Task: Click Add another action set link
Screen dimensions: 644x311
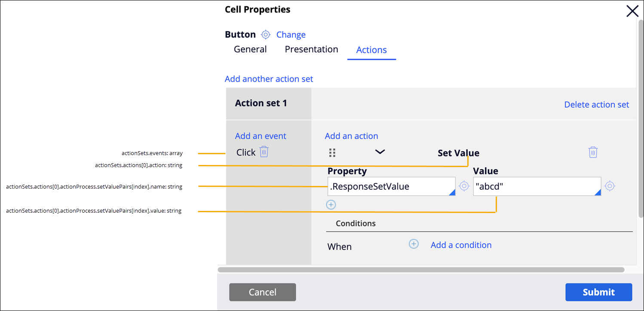Action: tap(269, 79)
